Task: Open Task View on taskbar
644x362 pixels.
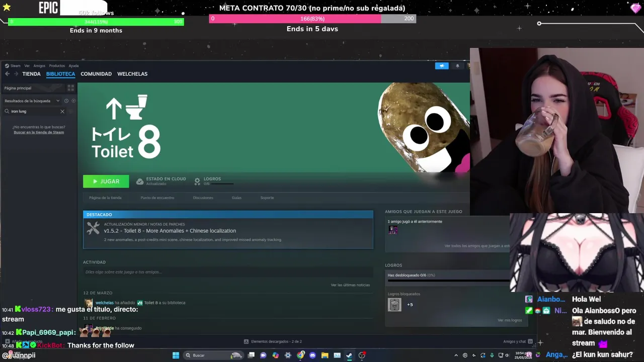Action: 251,355
